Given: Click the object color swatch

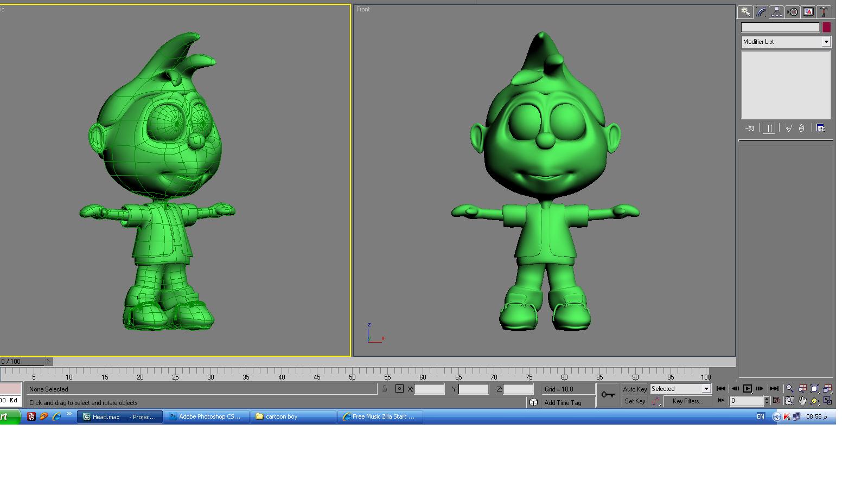Looking at the screenshot, I should (826, 27).
